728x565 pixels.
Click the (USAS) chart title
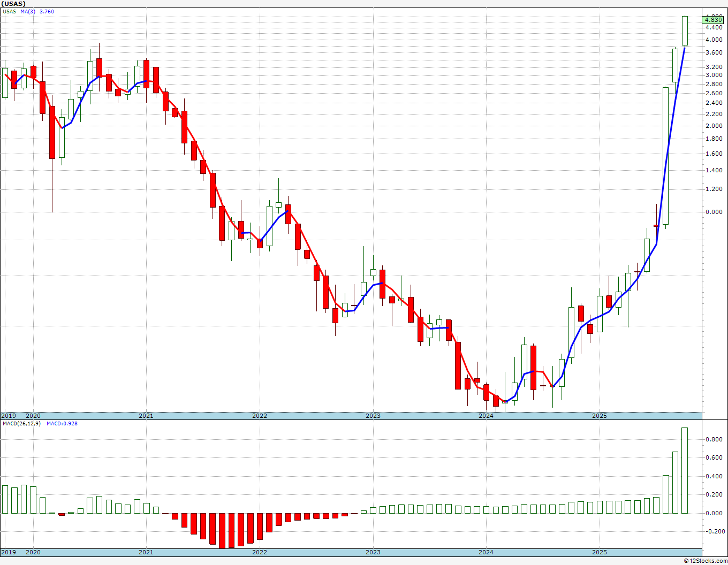pyautogui.click(x=13, y=4)
